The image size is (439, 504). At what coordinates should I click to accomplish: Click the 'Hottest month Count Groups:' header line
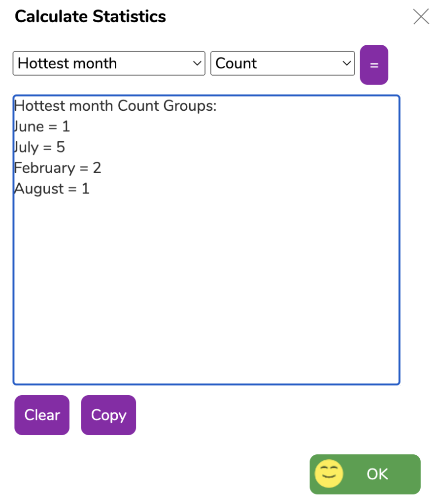[x=116, y=106]
